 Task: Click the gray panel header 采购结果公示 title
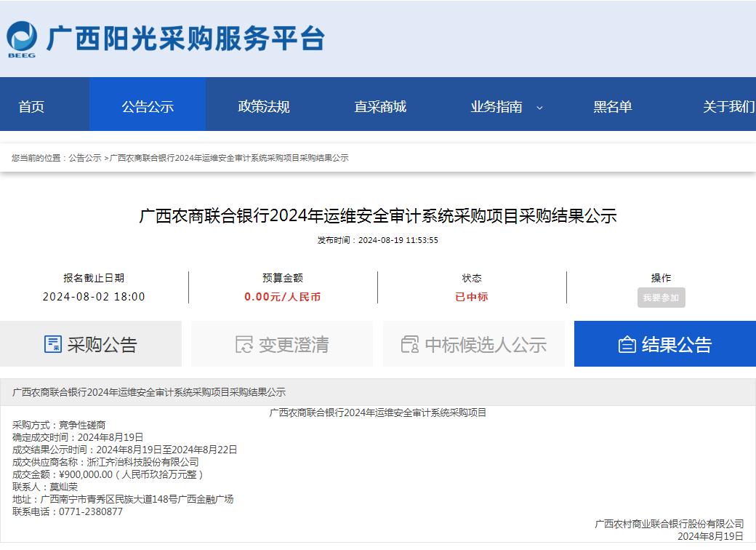coord(149,392)
